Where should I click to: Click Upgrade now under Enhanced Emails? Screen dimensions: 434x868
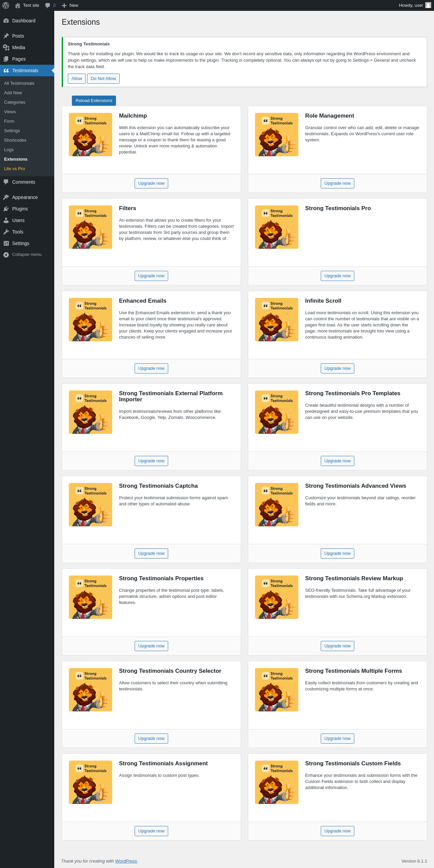151,368
